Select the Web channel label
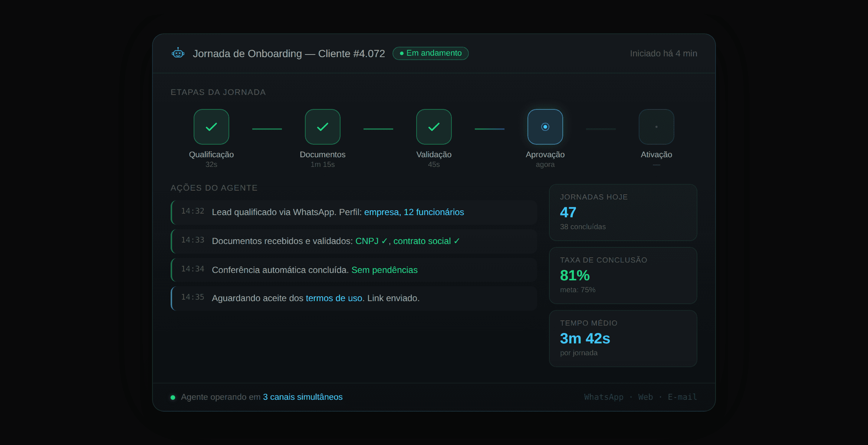The image size is (868, 445). (x=645, y=397)
